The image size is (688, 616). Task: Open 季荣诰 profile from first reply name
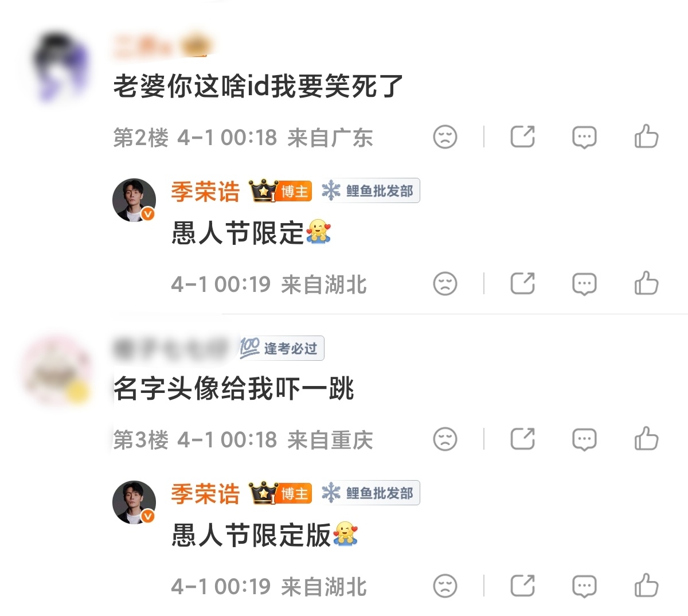pos(205,191)
